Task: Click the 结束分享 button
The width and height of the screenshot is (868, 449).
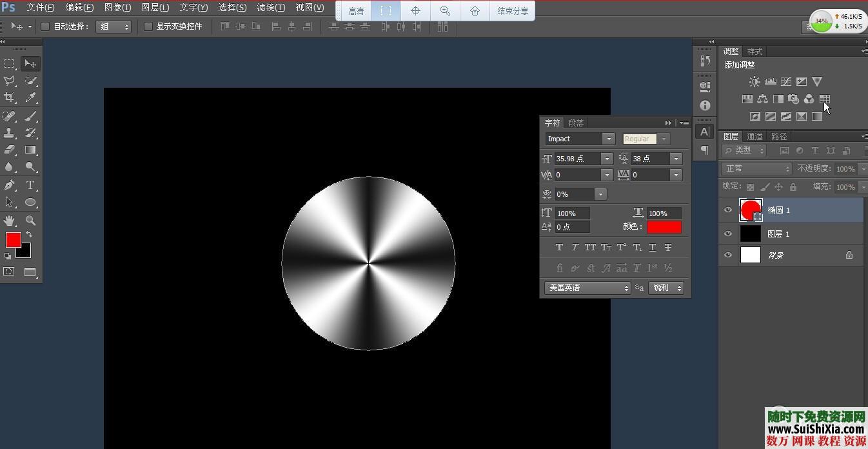Action: pos(513,11)
